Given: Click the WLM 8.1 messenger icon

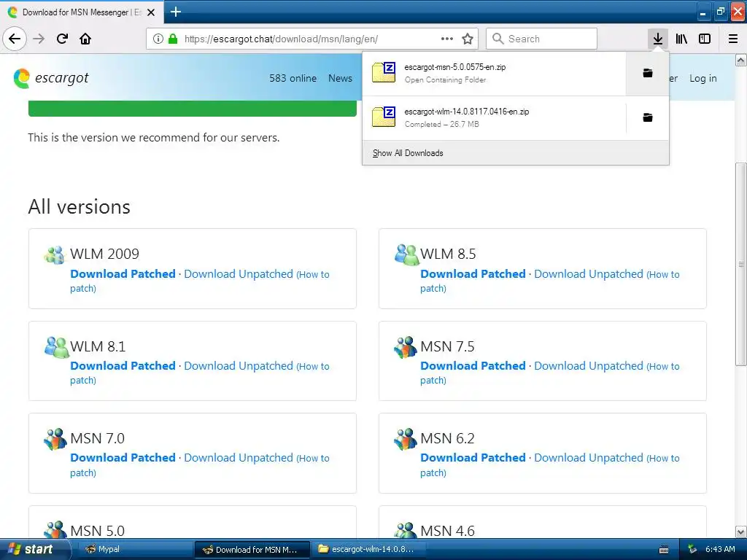Looking at the screenshot, I should pyautogui.click(x=56, y=347).
